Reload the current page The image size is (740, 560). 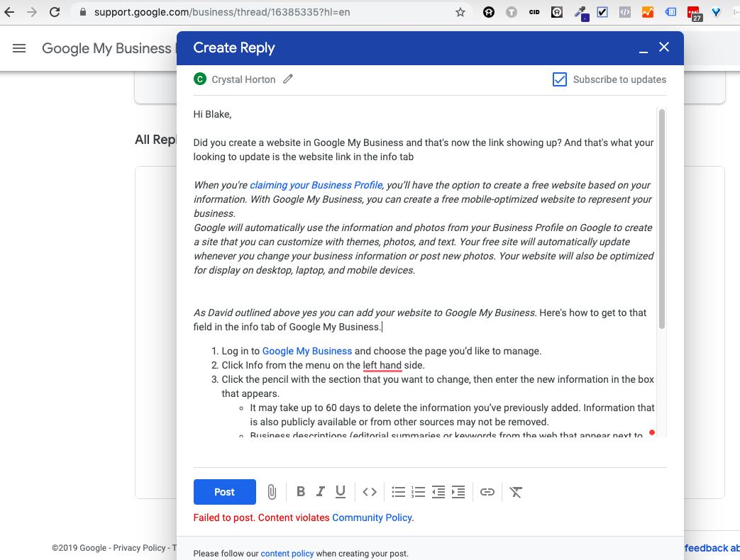pyautogui.click(x=55, y=12)
